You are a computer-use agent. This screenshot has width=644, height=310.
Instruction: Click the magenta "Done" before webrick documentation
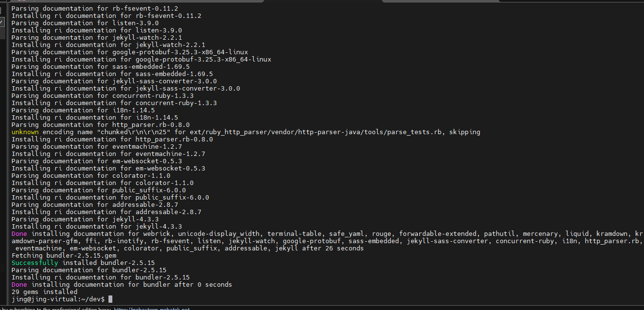click(19, 233)
